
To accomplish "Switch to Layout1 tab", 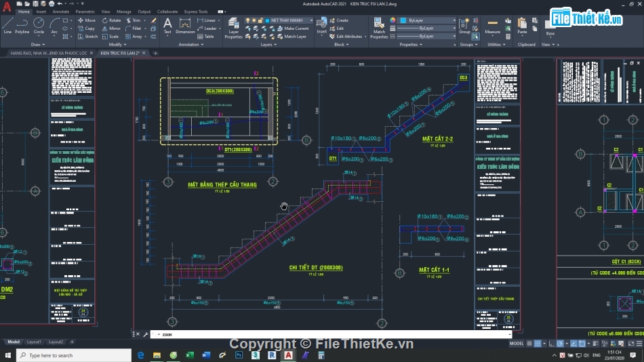I will pyautogui.click(x=34, y=342).
